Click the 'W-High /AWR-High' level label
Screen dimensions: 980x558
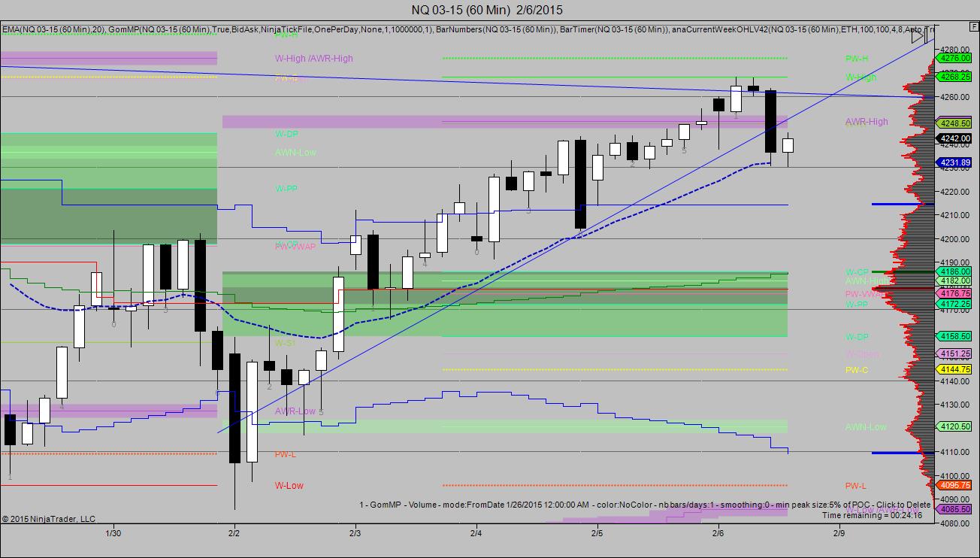pos(313,59)
